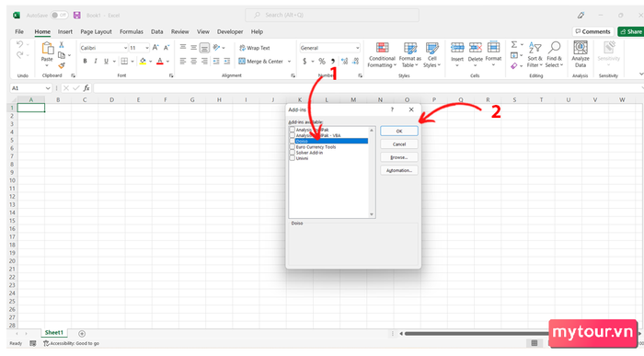Open Cell Styles gallery

(x=431, y=54)
